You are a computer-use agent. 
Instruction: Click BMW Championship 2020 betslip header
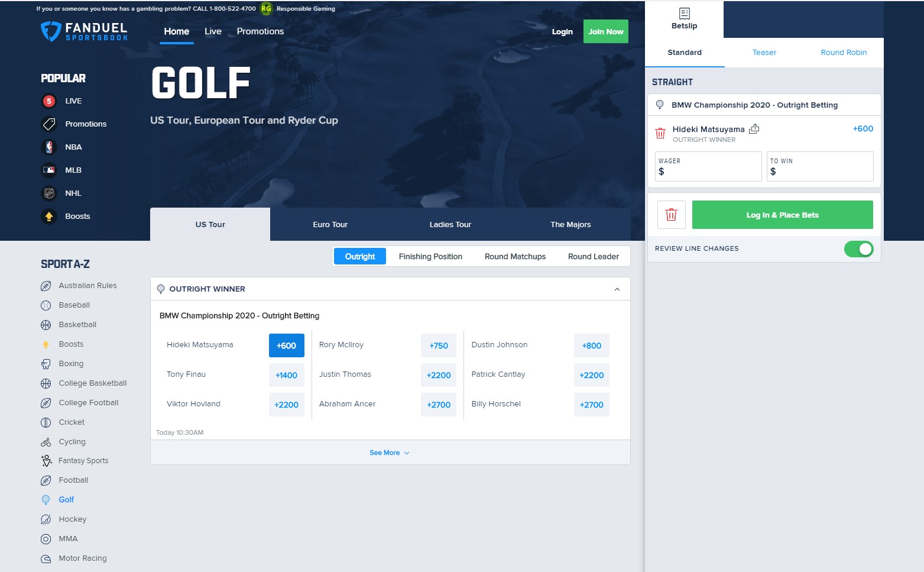pyautogui.click(x=764, y=105)
